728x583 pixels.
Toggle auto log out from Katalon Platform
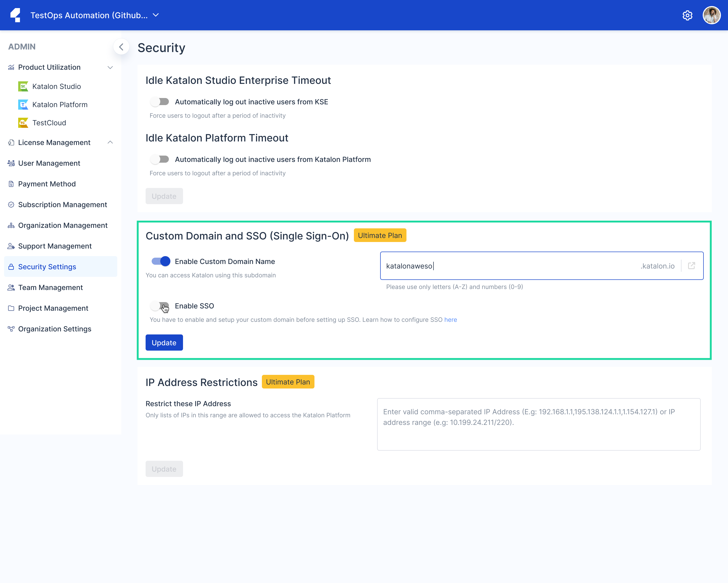pos(160,159)
